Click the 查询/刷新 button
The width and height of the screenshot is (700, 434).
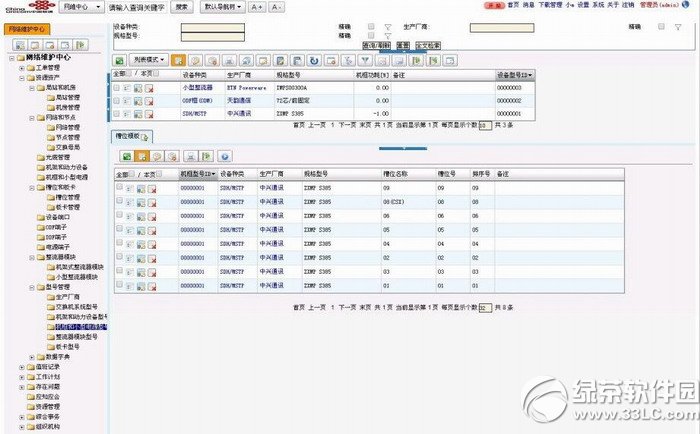[376, 46]
